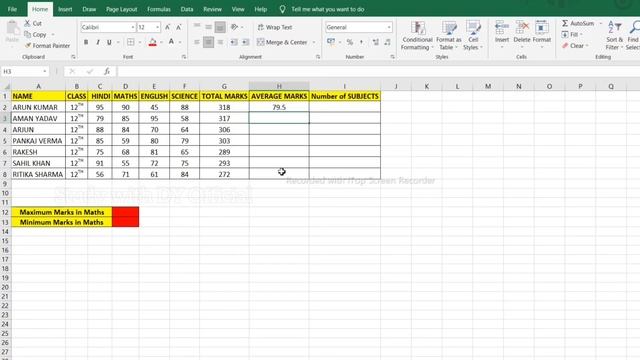Toggle Italic formatting
The height and width of the screenshot is (360, 640).
pyautogui.click(x=98, y=42)
